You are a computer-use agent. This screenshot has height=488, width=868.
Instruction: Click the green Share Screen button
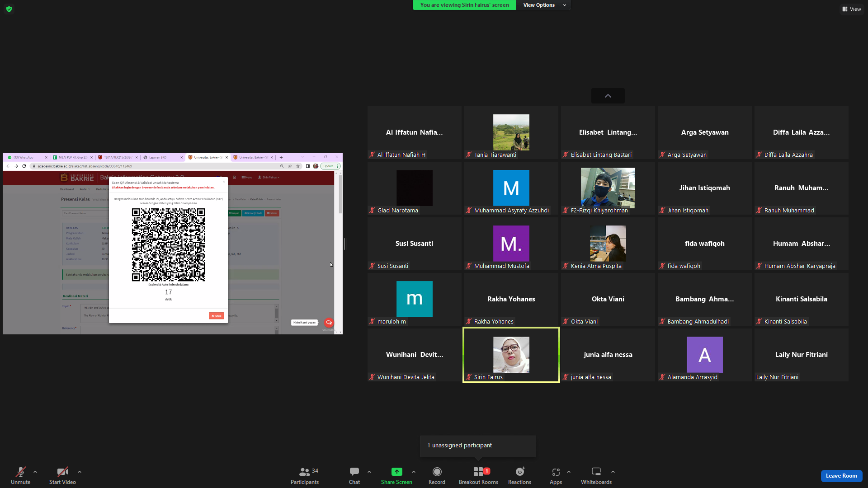click(x=396, y=476)
